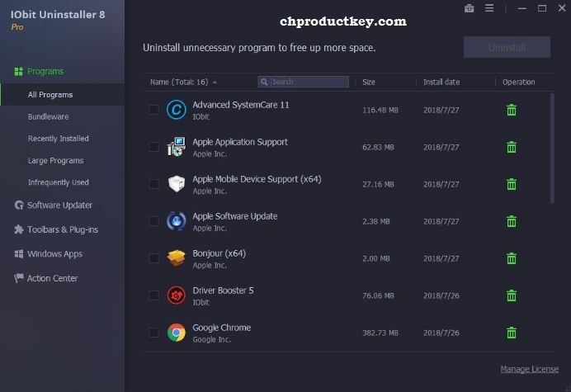The width and height of the screenshot is (571, 392).
Task: Click the Uninstall button
Action: (507, 47)
